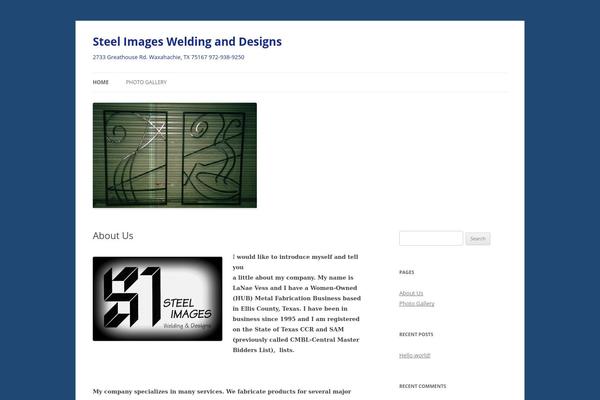Click the address line 2733 Greathouse Rd.

click(168, 57)
